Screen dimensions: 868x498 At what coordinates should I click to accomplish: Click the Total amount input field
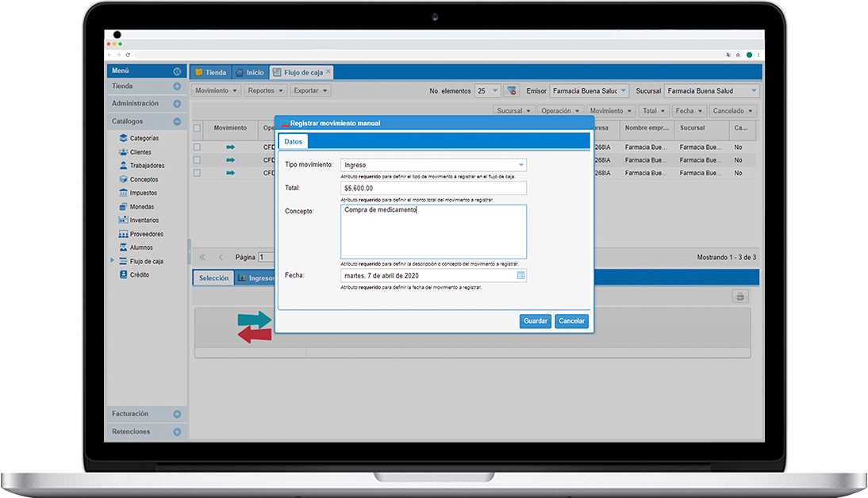coord(433,188)
